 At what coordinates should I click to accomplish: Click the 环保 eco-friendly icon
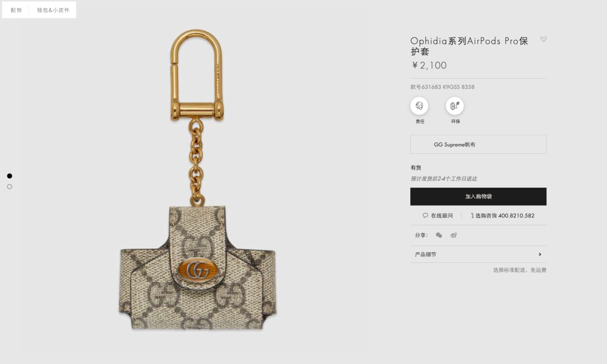tap(455, 106)
